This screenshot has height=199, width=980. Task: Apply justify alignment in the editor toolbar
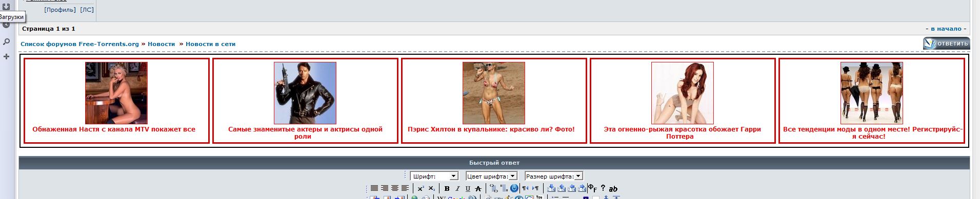point(374,188)
